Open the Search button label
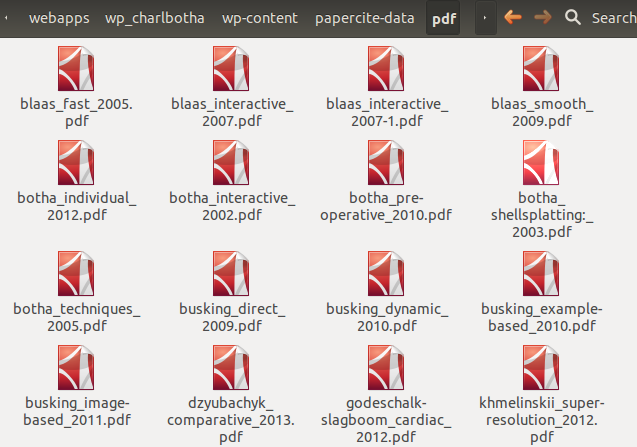The width and height of the screenshot is (637, 447). pyautogui.click(x=614, y=18)
